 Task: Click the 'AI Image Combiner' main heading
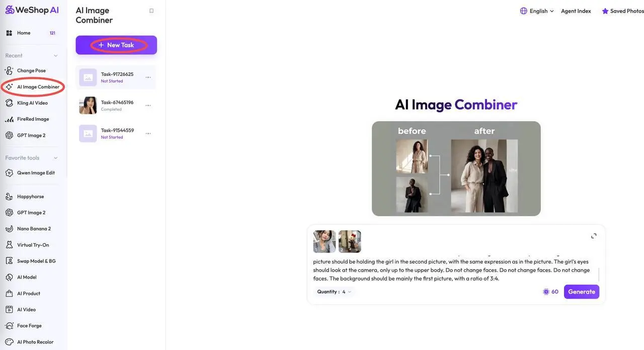click(x=456, y=104)
